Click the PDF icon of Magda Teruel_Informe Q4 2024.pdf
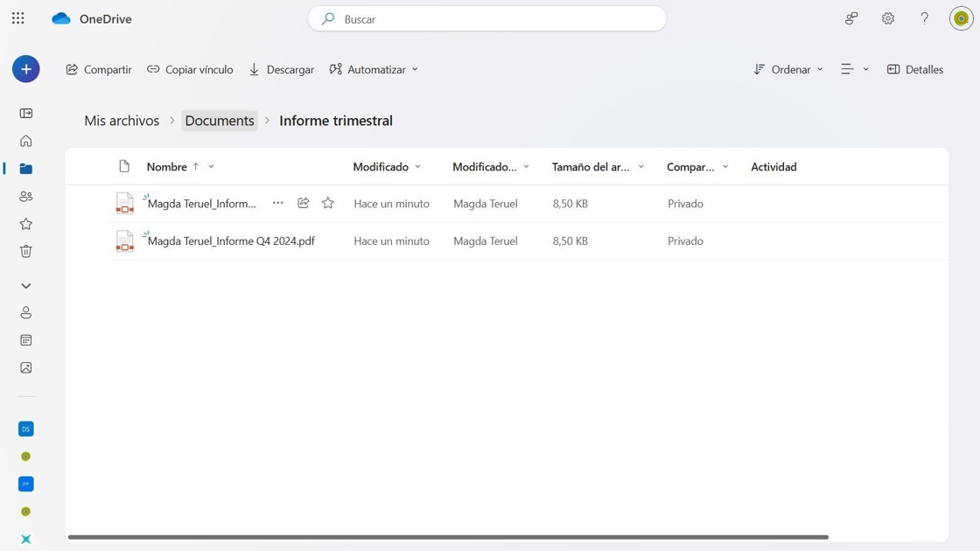The height and width of the screenshot is (551, 980). 124,241
